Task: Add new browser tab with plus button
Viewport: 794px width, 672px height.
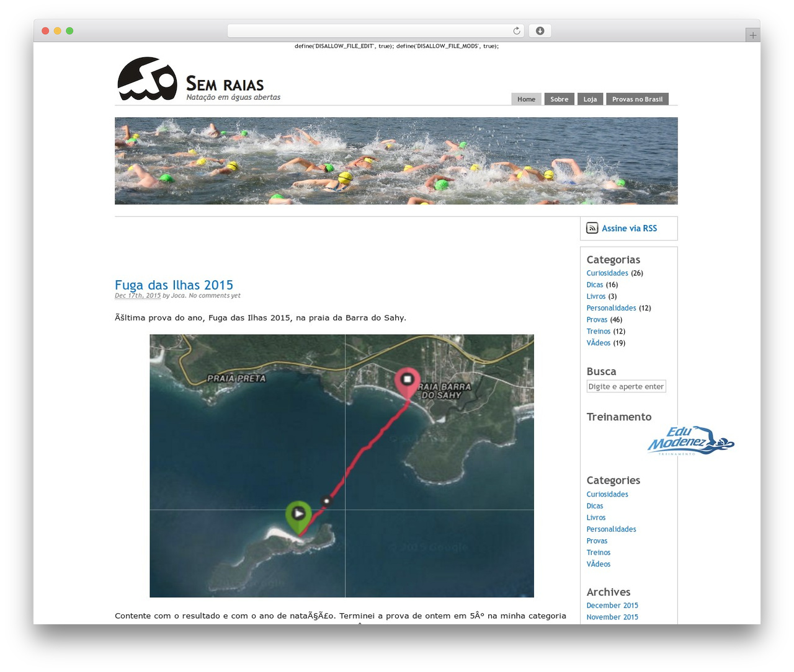Action: [x=752, y=35]
